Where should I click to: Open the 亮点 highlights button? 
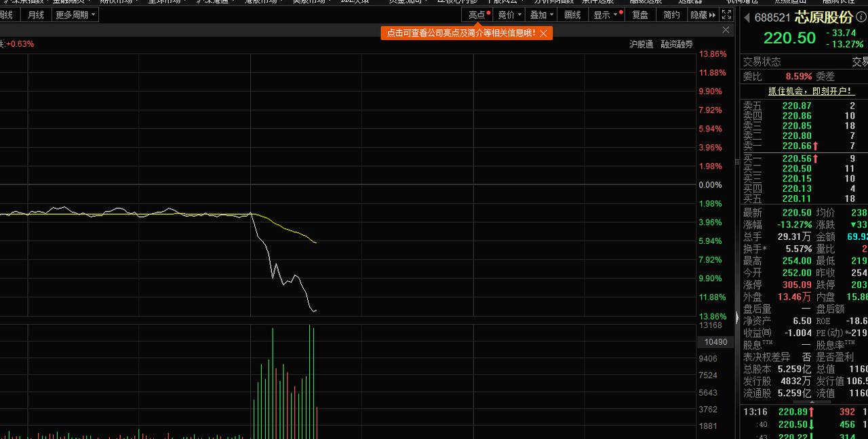pyautogui.click(x=479, y=14)
